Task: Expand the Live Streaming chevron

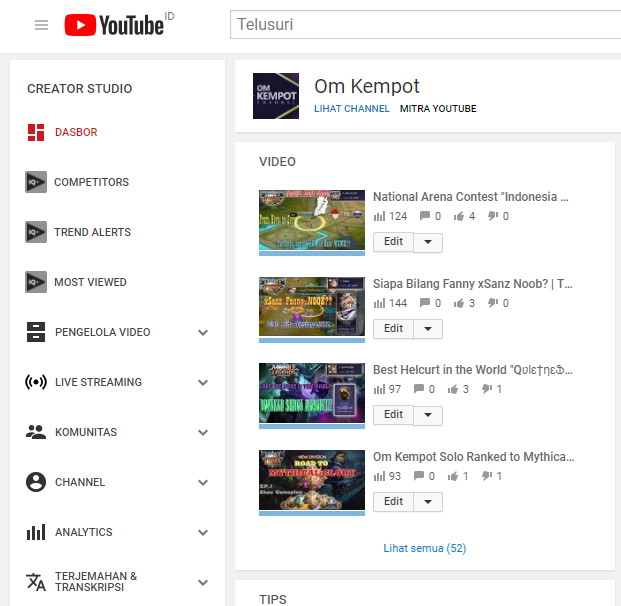Action: [203, 383]
